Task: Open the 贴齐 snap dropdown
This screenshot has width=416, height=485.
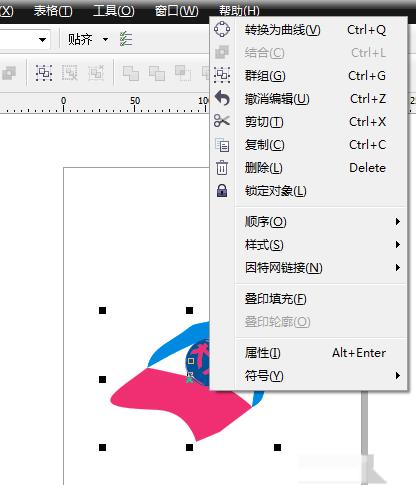Action: 105,40
